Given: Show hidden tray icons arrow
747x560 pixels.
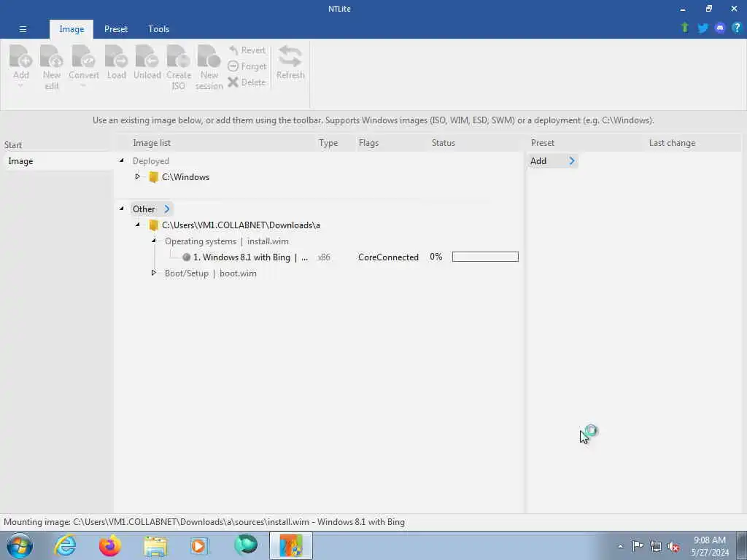Looking at the screenshot, I should pyautogui.click(x=620, y=546).
